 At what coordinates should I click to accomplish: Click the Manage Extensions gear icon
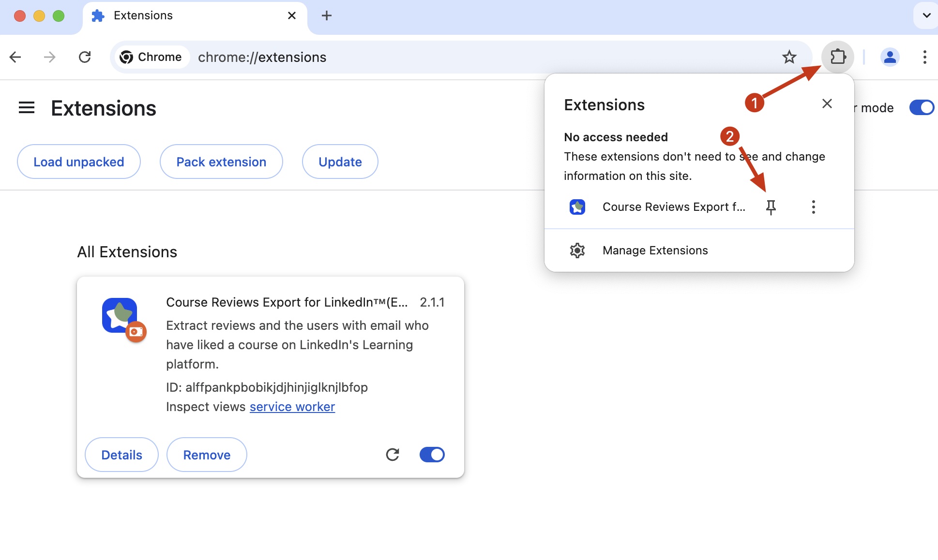tap(578, 250)
